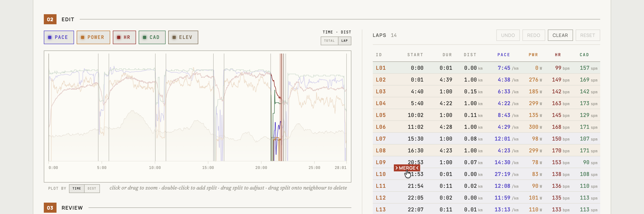Screen dimensions: 644x214
Task: Click chart at the 20:00 axis label
Action: [x=261, y=168]
